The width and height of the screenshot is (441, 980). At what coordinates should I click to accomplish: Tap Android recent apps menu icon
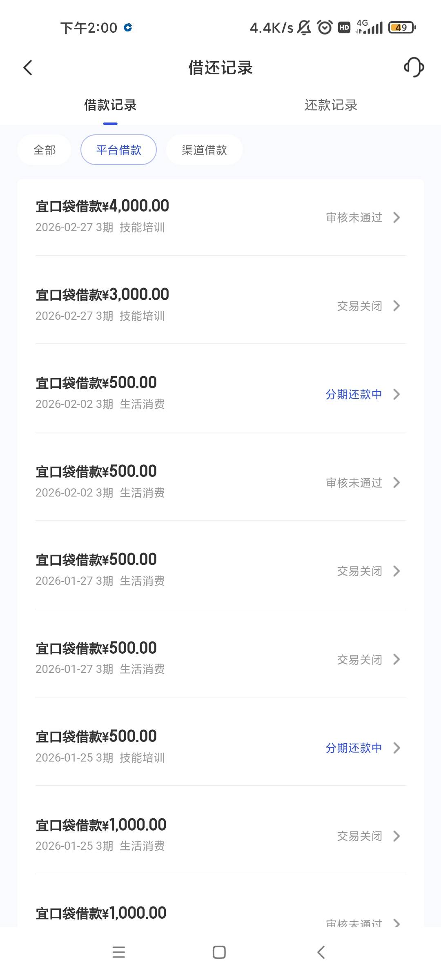click(x=119, y=952)
